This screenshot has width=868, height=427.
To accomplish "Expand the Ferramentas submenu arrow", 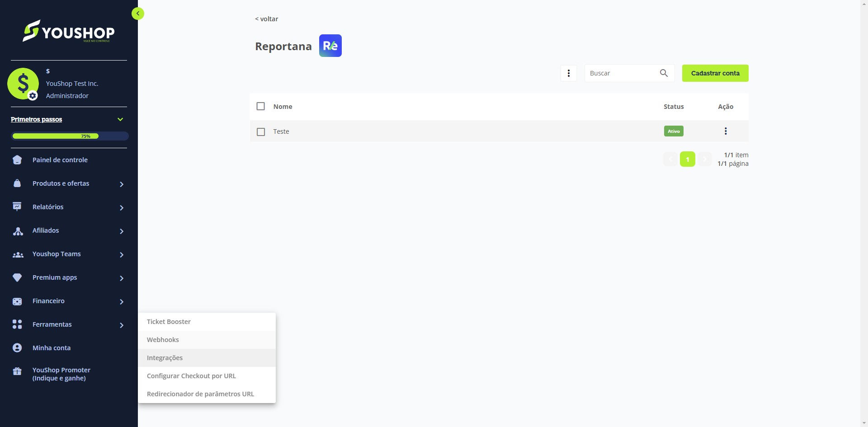I will (122, 325).
